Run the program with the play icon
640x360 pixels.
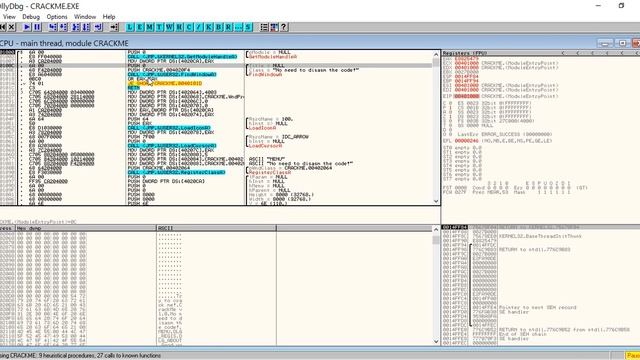click(27, 27)
